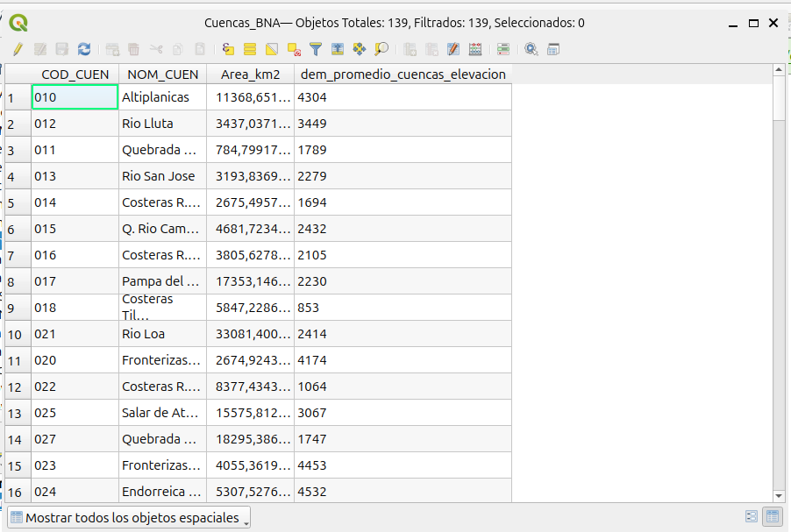The height and width of the screenshot is (532, 791).
Task: Sort by COD_CUEN column header
Action: [x=75, y=74]
